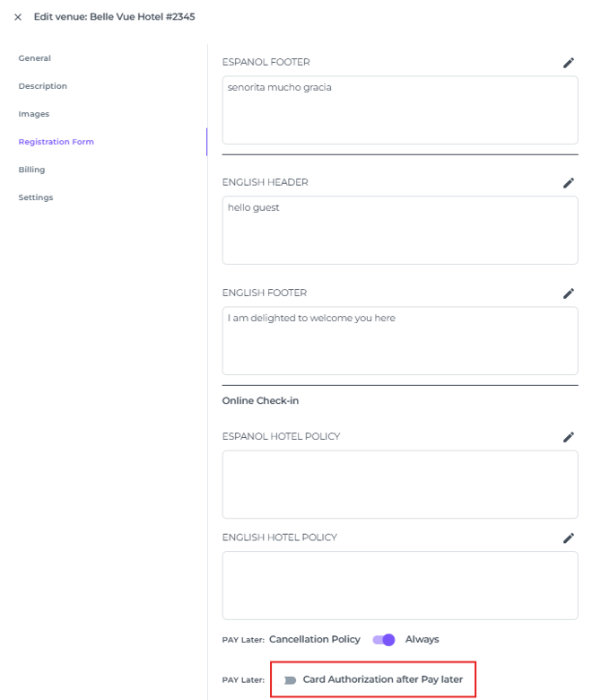
Task: Navigate to venue Settings
Action: [x=36, y=197]
